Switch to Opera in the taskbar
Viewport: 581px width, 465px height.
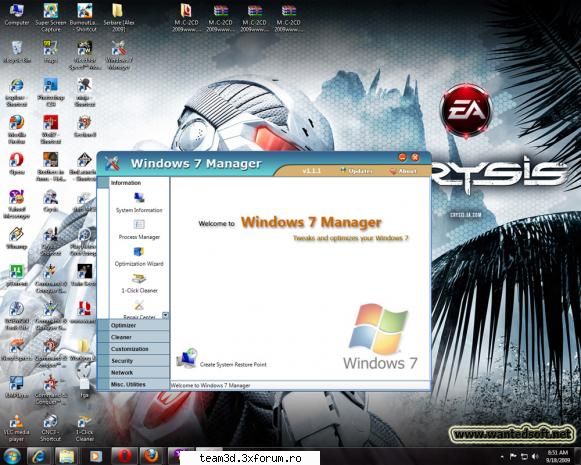124,456
